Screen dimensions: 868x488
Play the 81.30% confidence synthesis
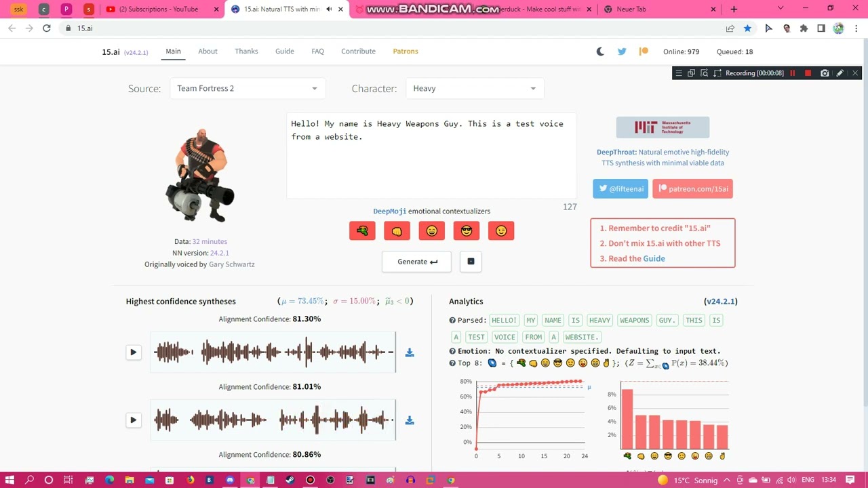pyautogui.click(x=134, y=352)
